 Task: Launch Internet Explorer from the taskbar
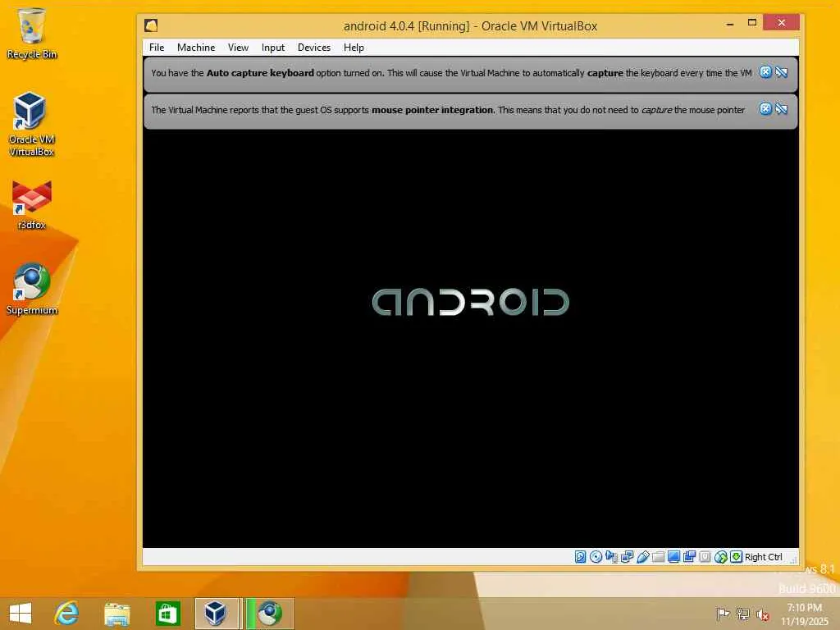coord(66,614)
